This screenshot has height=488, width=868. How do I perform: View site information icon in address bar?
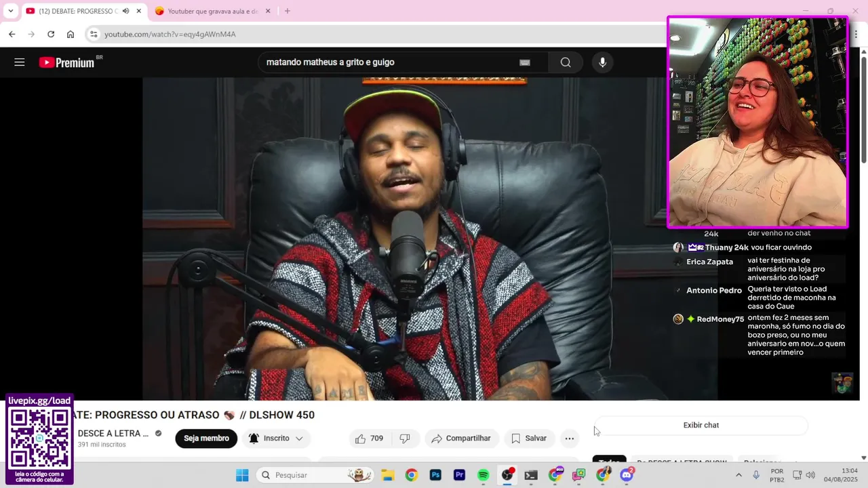tap(94, 34)
